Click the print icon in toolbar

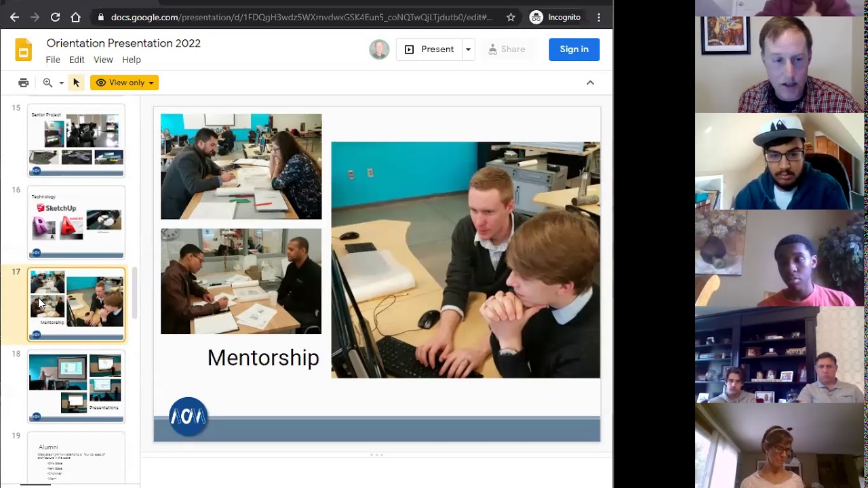click(24, 83)
